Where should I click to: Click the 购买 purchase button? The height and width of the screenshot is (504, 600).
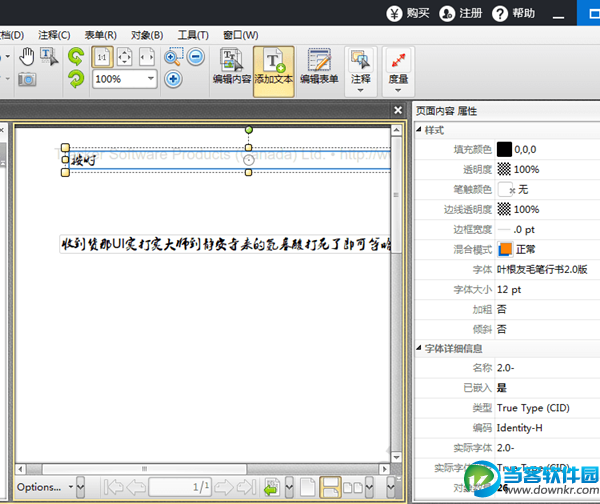click(x=408, y=13)
